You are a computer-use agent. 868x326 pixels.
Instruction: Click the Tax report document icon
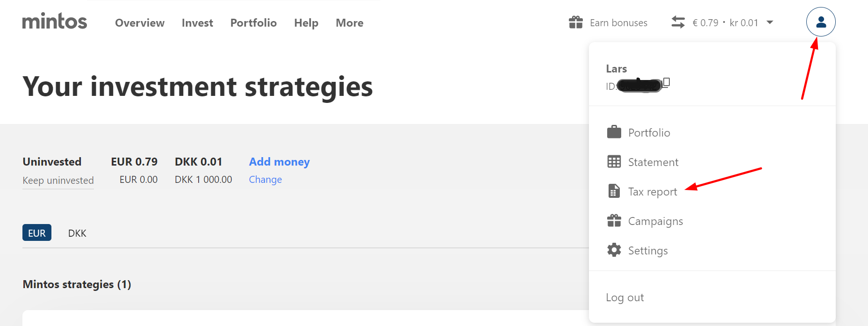click(x=614, y=191)
